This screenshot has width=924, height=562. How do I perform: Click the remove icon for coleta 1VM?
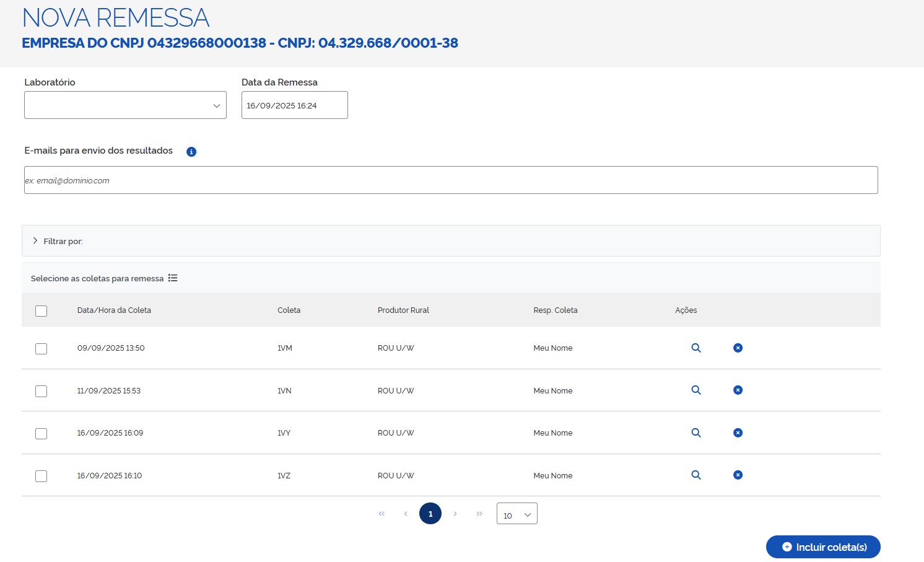coord(738,348)
